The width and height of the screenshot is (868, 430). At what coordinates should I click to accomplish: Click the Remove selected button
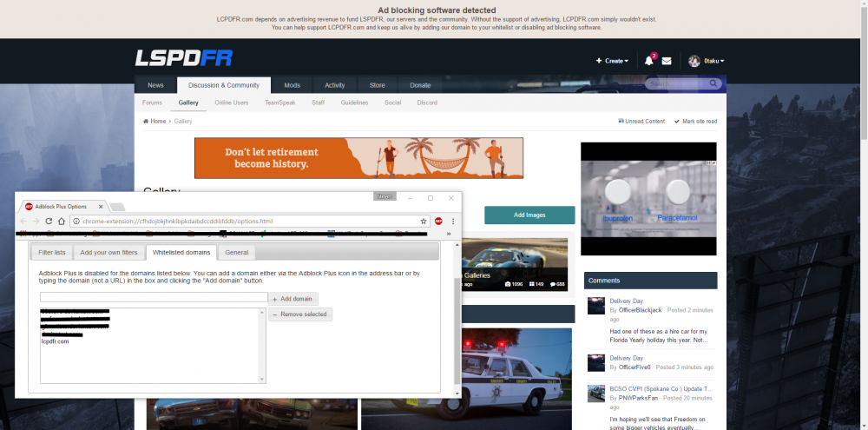coord(300,314)
